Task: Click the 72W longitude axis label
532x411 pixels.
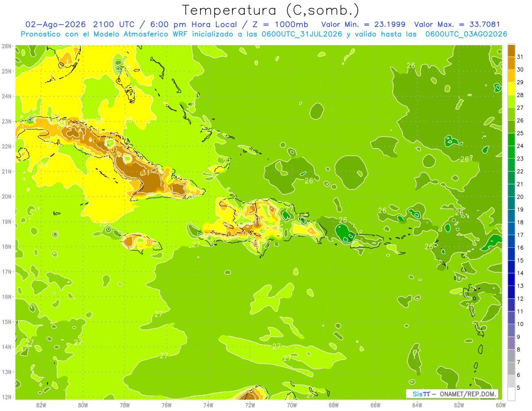Action: coord(250,405)
